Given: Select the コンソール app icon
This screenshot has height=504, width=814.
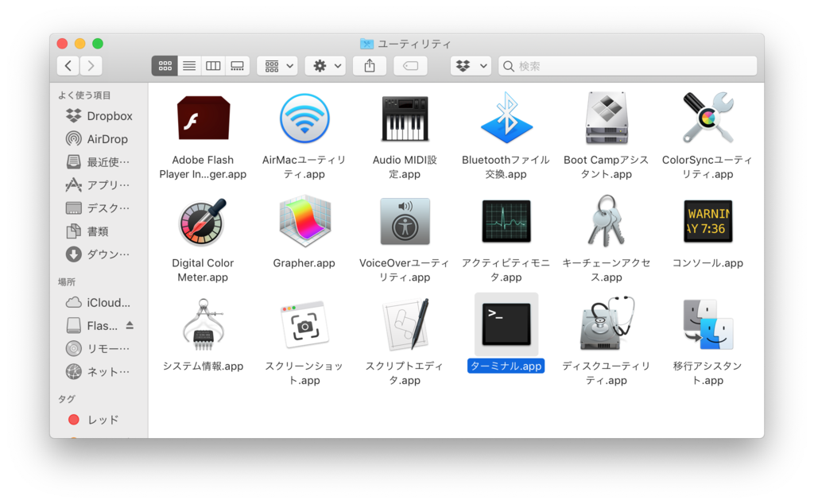Looking at the screenshot, I should [707, 221].
